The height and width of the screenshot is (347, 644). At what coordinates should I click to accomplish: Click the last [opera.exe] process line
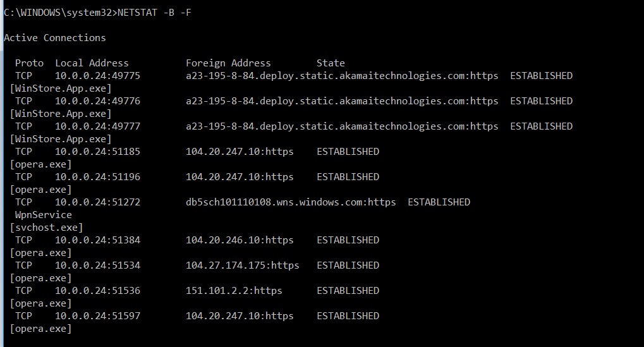click(x=40, y=329)
